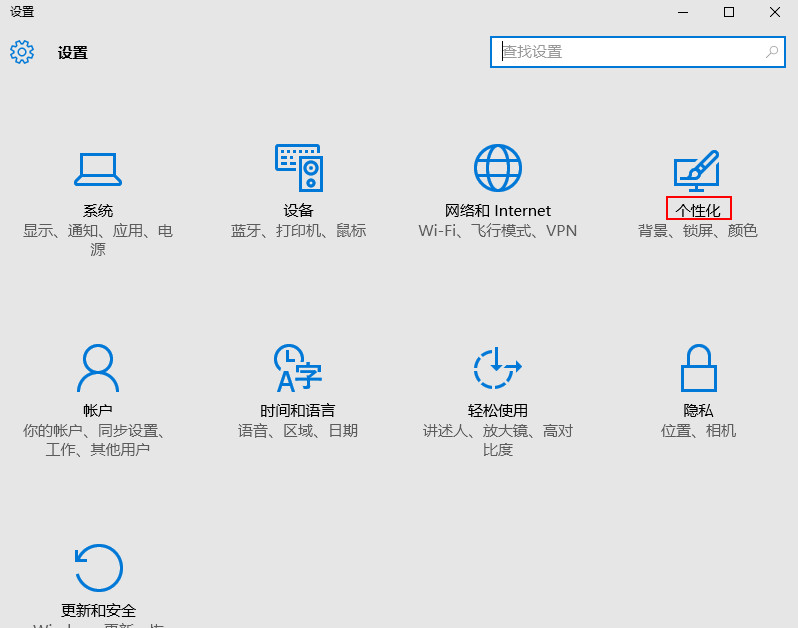798x628 pixels.
Task: Open the Network and Internet globe icon
Action: pyautogui.click(x=498, y=168)
